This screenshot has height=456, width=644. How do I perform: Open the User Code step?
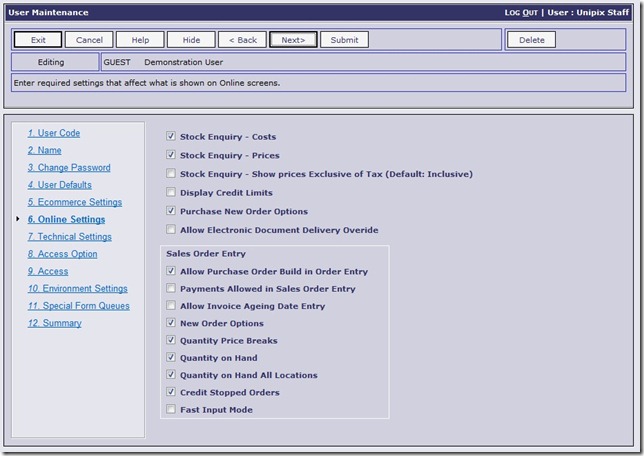[x=54, y=133]
